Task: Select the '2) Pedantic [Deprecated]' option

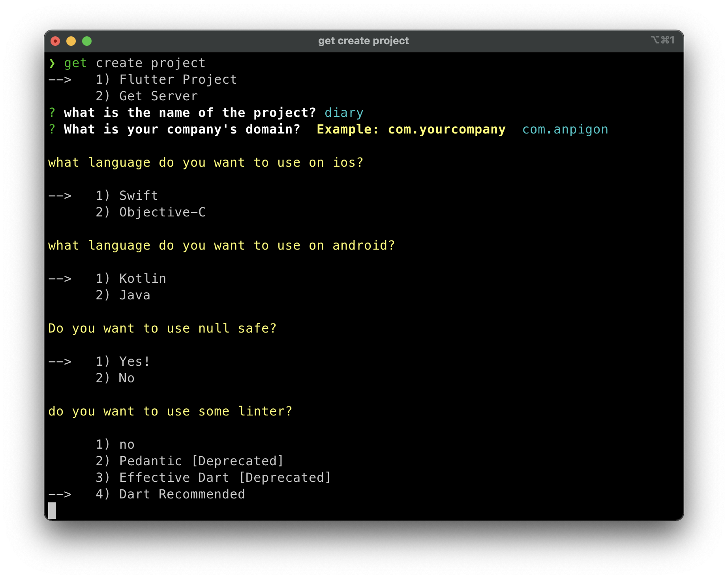Action: pyautogui.click(x=190, y=461)
